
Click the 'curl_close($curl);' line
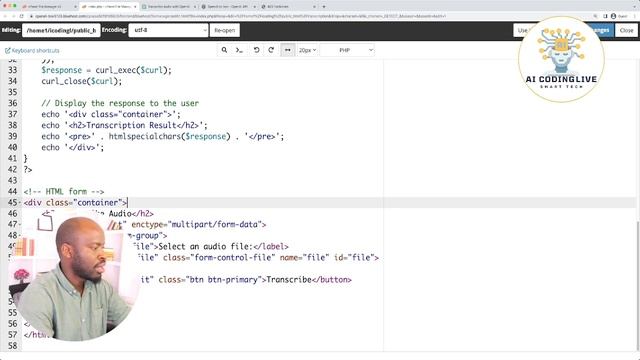[82, 81]
